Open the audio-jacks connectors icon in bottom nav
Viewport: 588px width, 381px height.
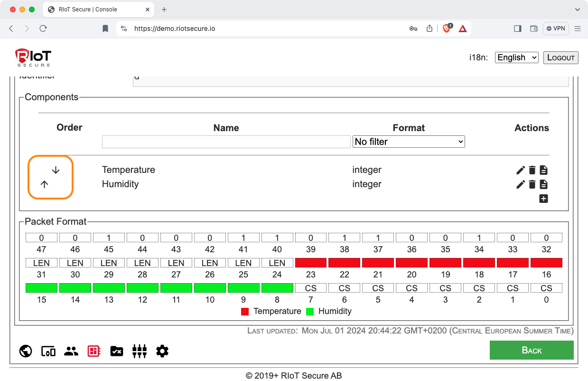click(x=140, y=351)
